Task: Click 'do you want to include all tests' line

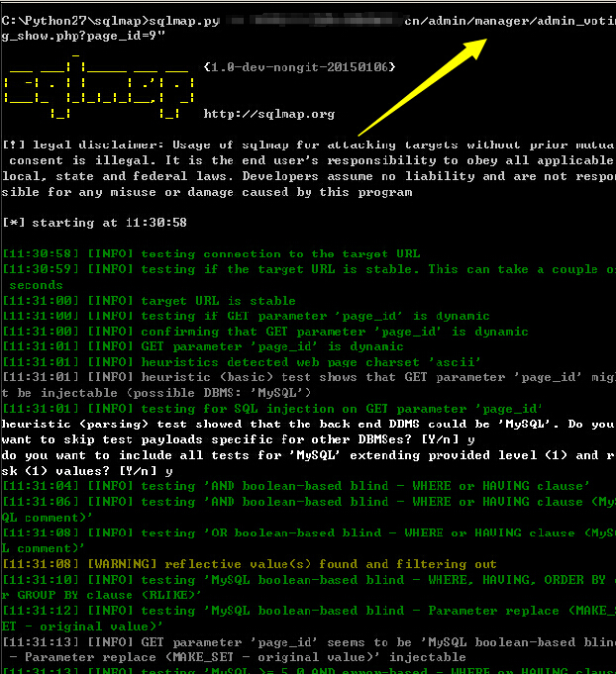Action: click(x=308, y=455)
